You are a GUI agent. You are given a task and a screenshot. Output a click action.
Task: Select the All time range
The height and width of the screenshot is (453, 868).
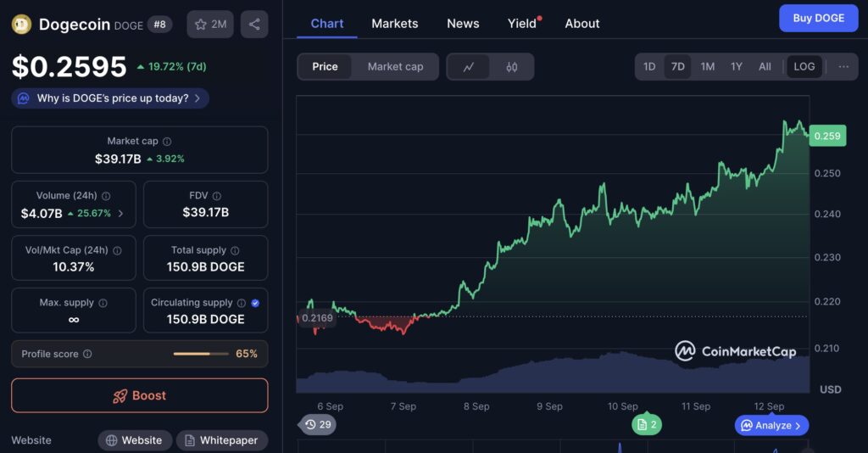tap(765, 66)
